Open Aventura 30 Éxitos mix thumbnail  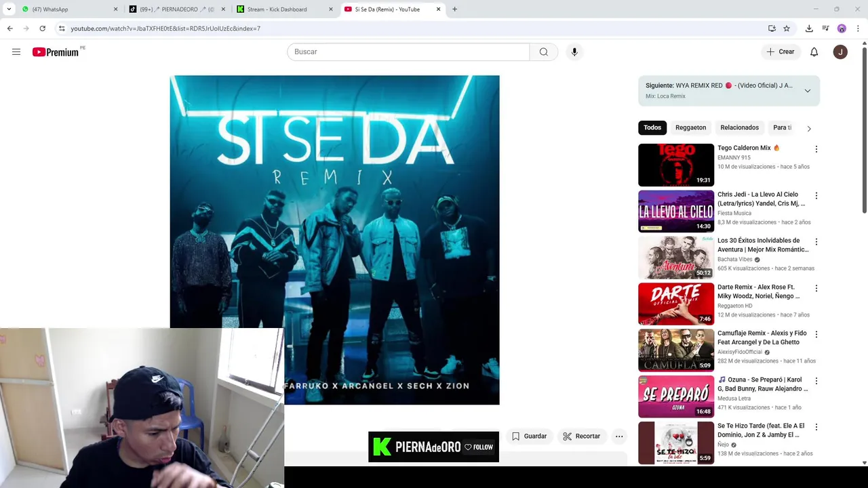pyautogui.click(x=676, y=258)
